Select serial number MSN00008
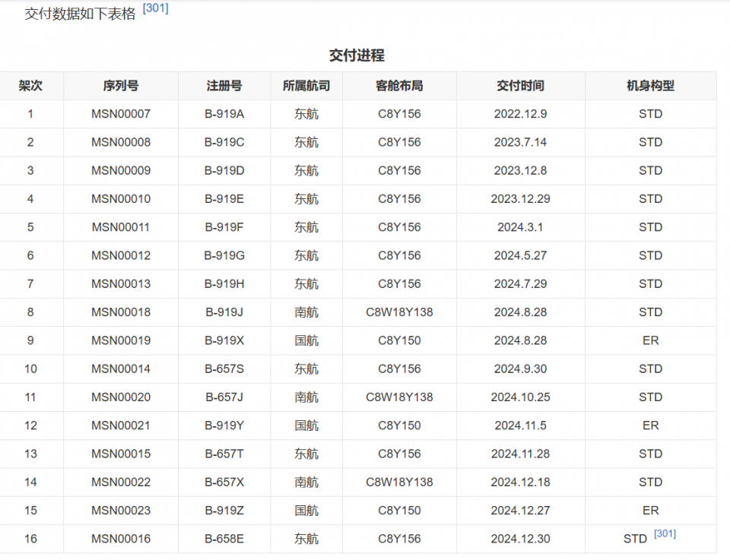The image size is (730, 560). pos(121,142)
